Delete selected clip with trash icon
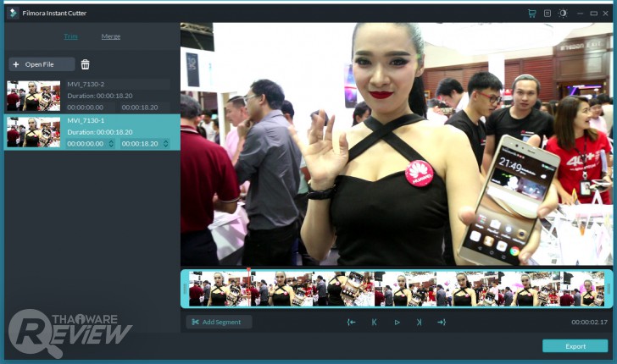 [86, 64]
